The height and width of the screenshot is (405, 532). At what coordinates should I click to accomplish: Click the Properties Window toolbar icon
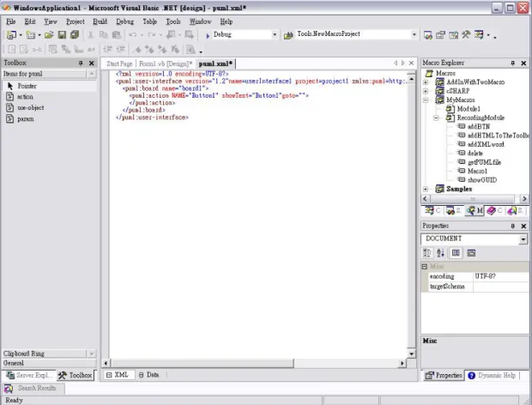(440, 34)
